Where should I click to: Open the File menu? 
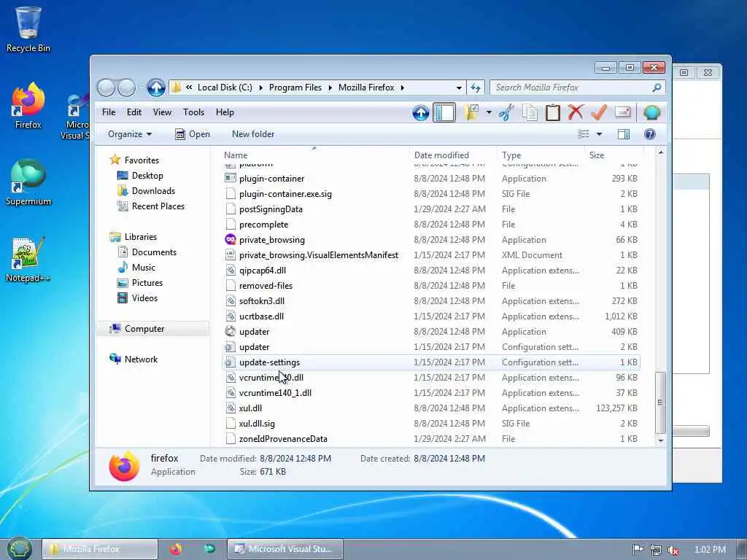pos(109,112)
